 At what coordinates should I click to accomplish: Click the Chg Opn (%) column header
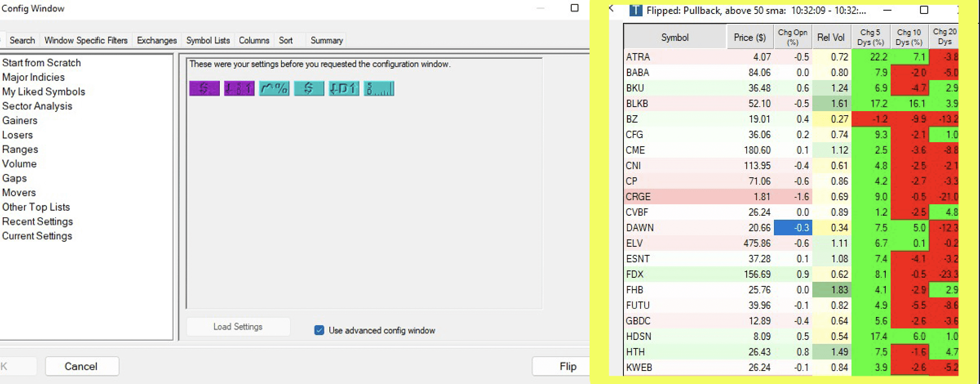tap(792, 37)
